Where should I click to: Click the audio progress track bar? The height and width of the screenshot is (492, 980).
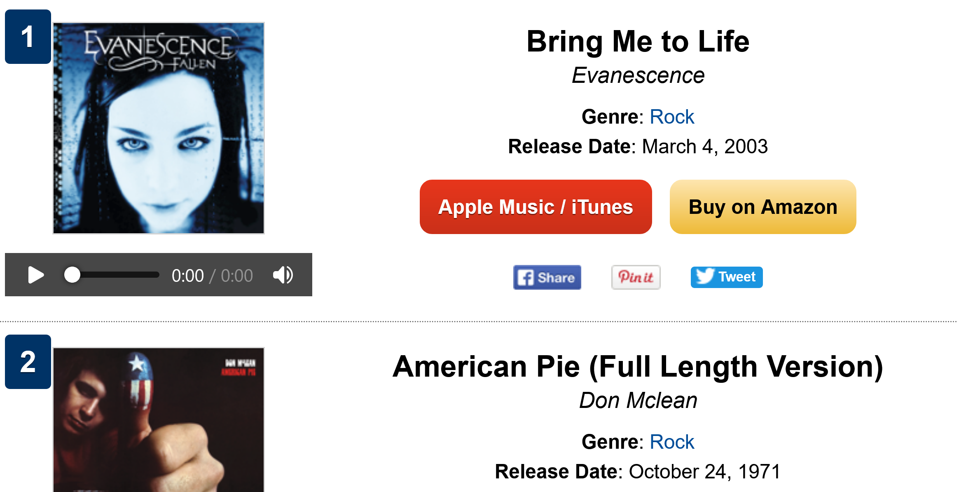pyautogui.click(x=124, y=275)
